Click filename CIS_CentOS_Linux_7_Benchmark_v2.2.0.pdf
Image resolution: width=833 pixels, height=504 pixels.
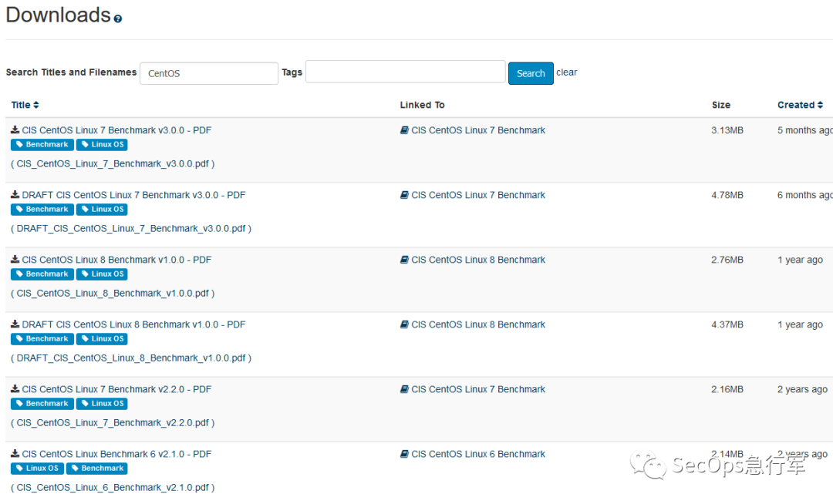(113, 423)
